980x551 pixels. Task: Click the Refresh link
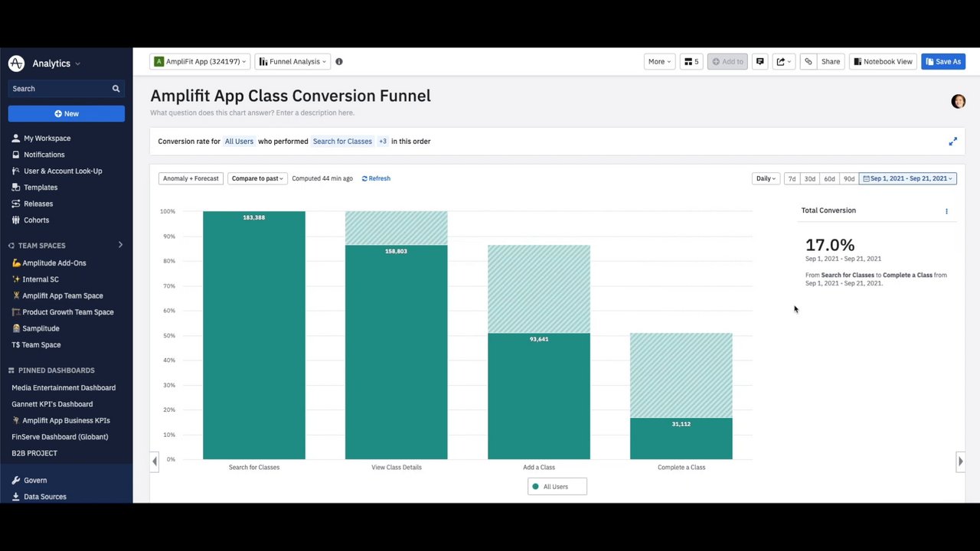(376, 179)
